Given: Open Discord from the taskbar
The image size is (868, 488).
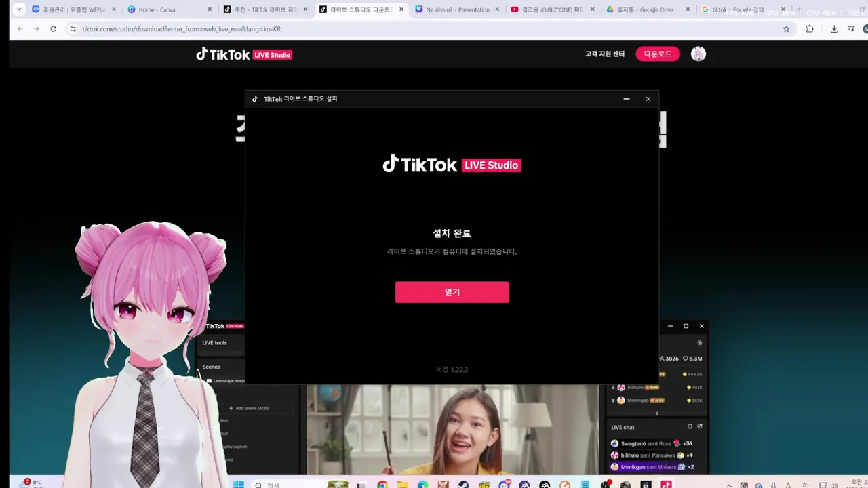Looking at the screenshot, I should [505, 485].
